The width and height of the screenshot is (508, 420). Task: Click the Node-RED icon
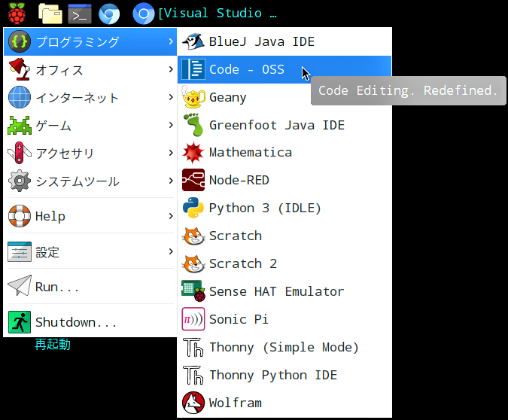click(x=193, y=180)
